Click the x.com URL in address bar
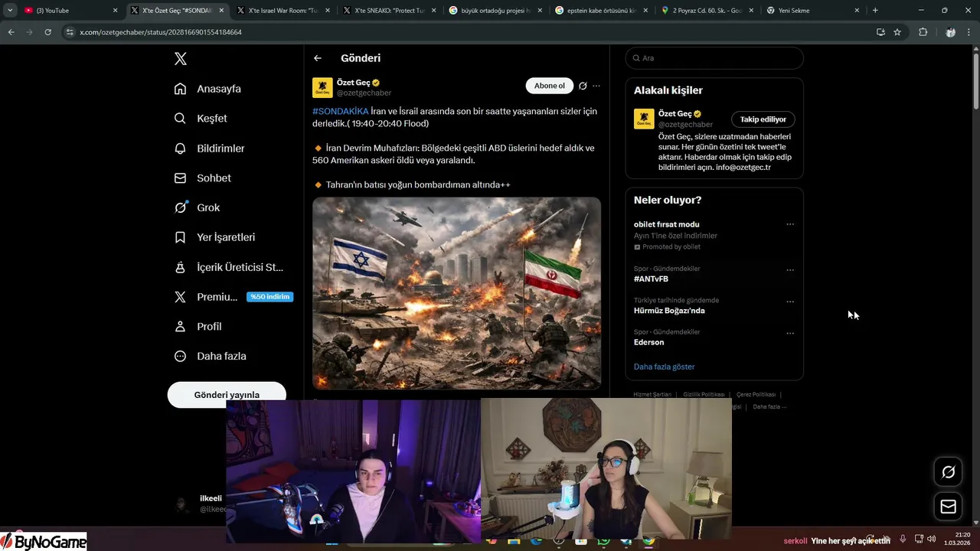 pos(161,32)
